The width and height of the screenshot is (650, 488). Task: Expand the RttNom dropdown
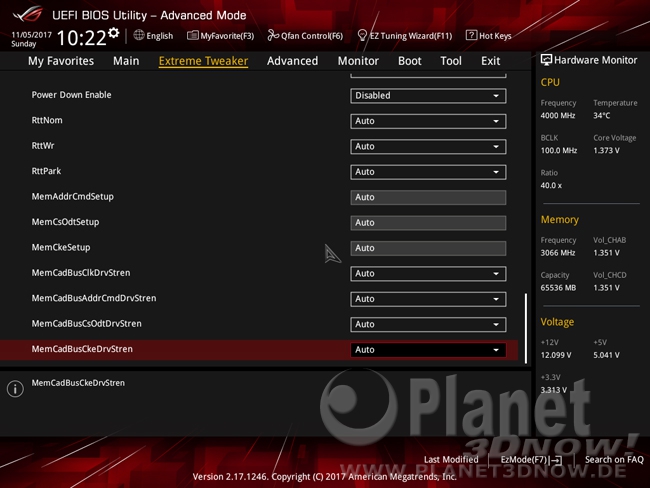pos(428,121)
